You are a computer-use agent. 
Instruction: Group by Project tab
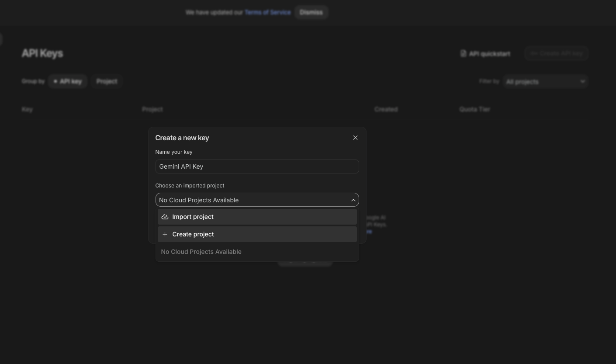coord(107,81)
